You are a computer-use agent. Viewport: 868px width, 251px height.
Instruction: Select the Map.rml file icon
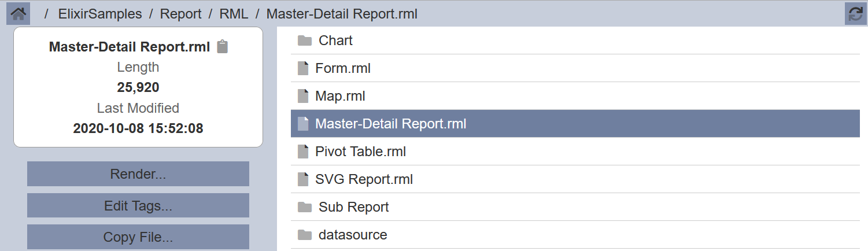[x=303, y=96]
